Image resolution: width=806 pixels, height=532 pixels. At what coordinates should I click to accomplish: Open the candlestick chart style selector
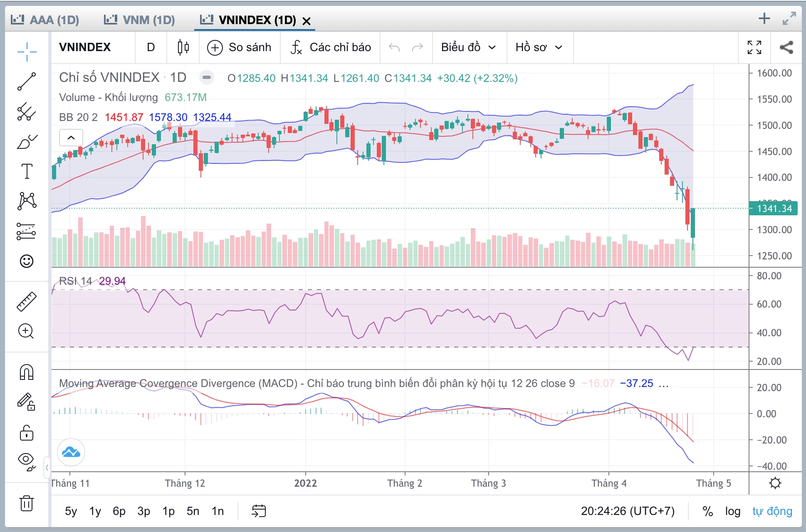[183, 47]
